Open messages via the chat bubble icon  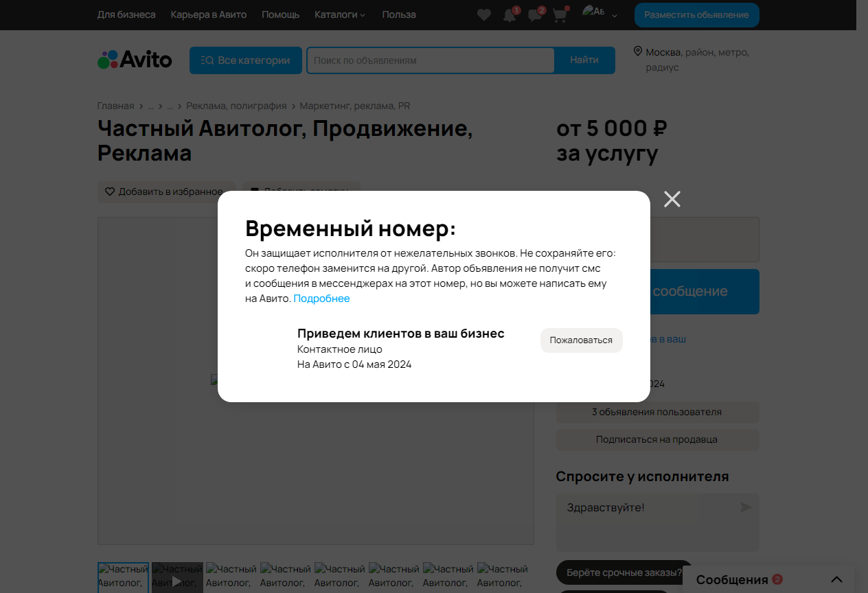[535, 15]
